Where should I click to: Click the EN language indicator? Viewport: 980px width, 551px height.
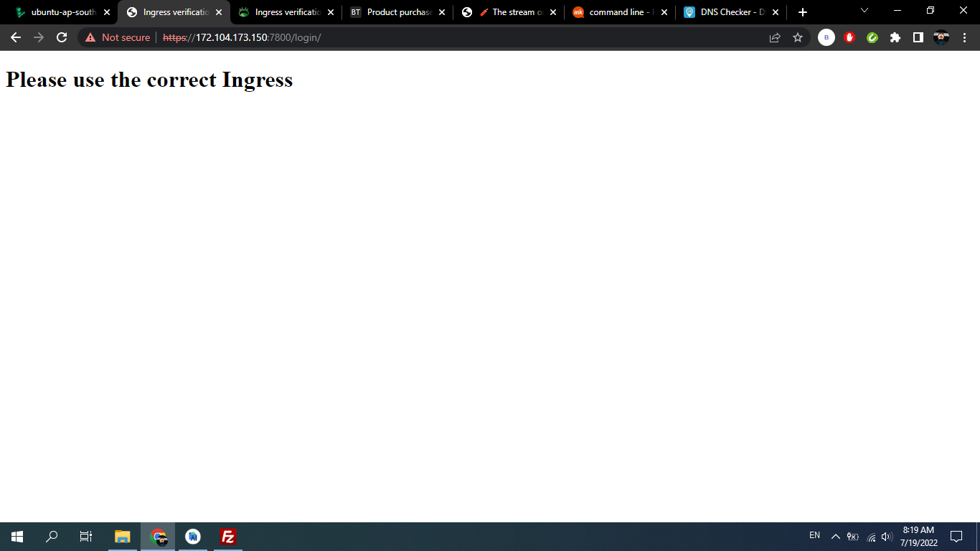pyautogui.click(x=815, y=536)
